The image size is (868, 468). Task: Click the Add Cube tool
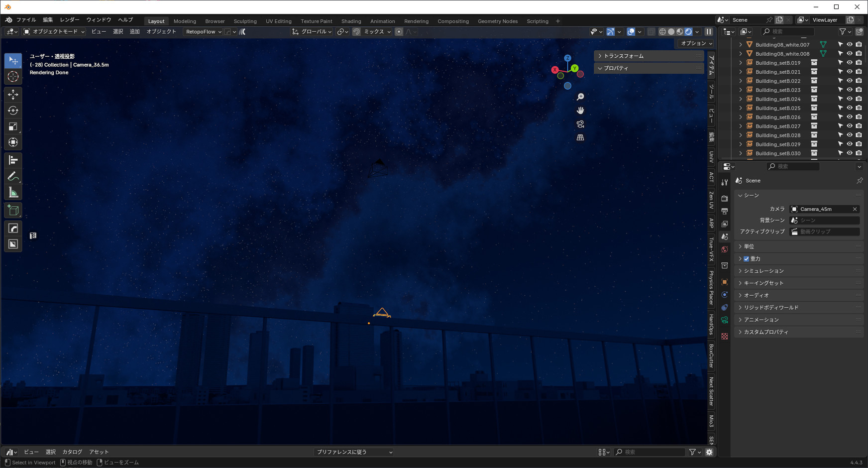click(13, 211)
